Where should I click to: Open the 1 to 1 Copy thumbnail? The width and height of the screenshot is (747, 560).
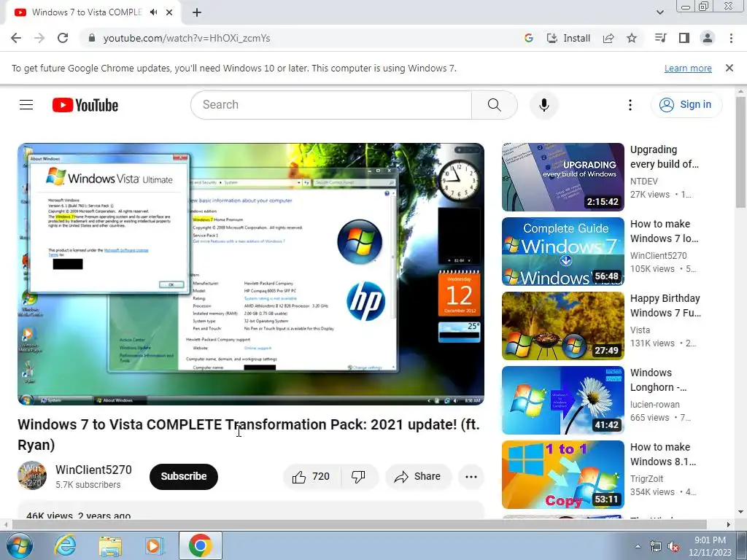pos(563,474)
